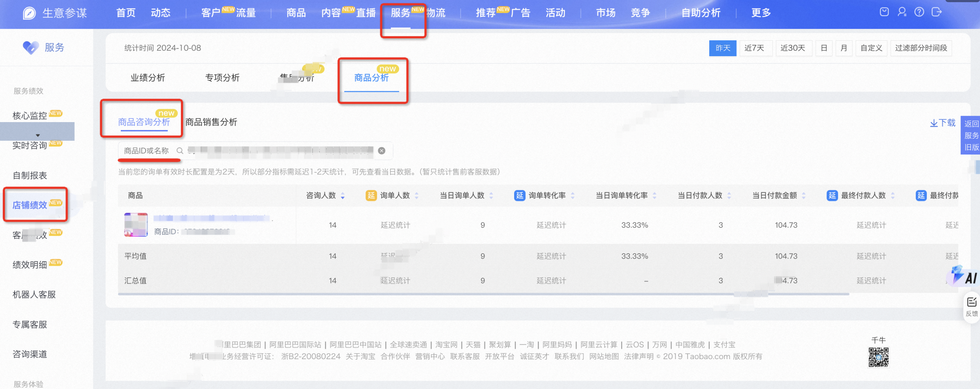The image size is (980, 389).
Task: Open 专属客服 in the sidebar
Action: (30, 325)
